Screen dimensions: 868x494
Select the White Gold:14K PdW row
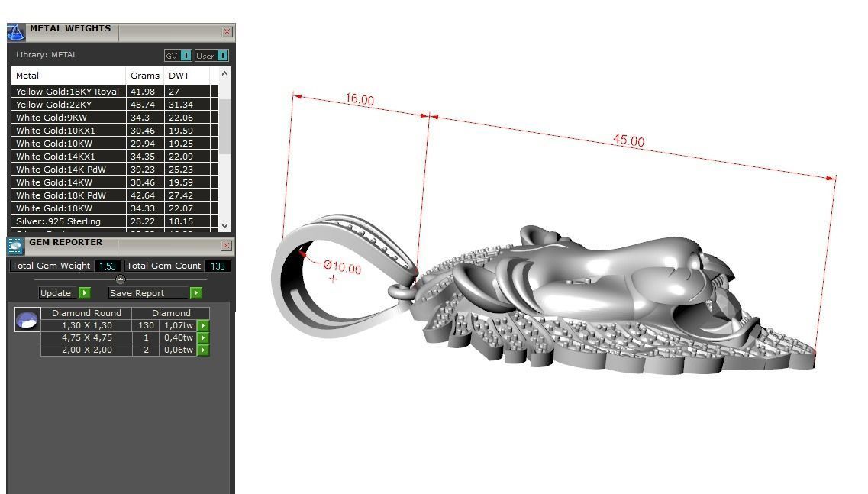(x=115, y=170)
